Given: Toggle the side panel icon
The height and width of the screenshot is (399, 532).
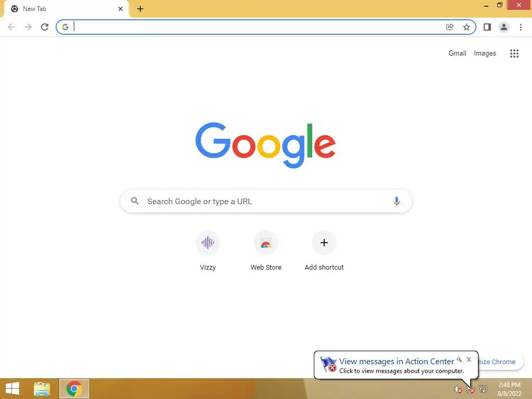Looking at the screenshot, I should (487, 27).
